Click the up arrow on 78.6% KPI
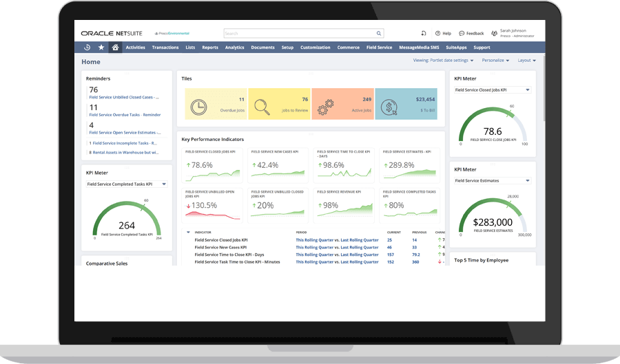Image resolution: width=620 pixels, height=364 pixels. coord(188,165)
